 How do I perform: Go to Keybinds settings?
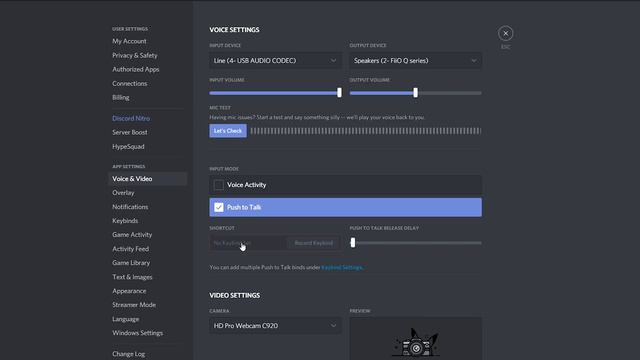tap(125, 221)
